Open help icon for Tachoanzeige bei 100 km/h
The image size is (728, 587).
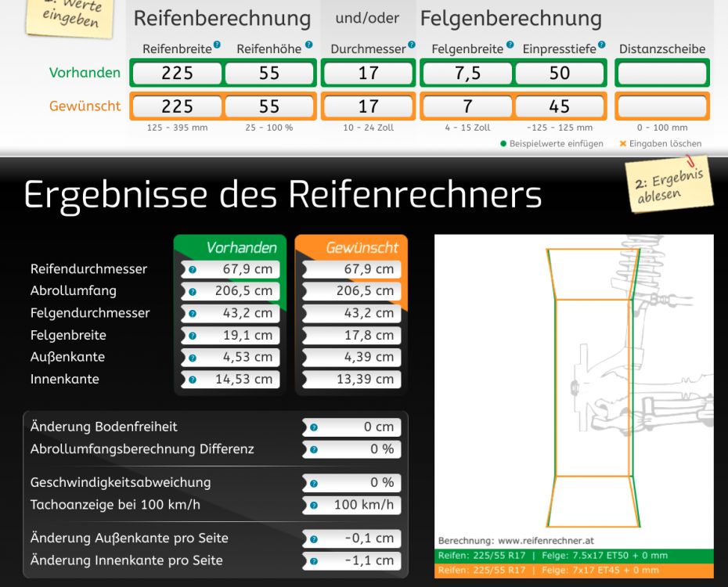[x=314, y=506]
